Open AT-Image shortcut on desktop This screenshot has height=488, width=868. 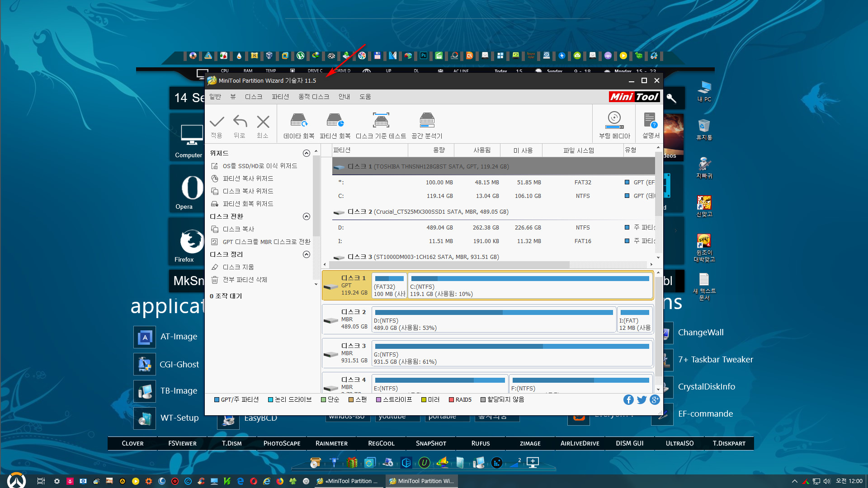click(x=166, y=337)
